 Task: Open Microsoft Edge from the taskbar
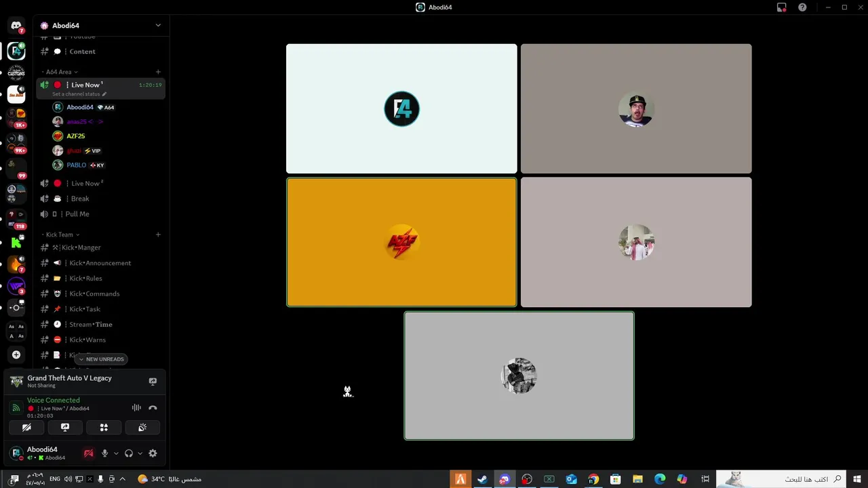(660, 479)
